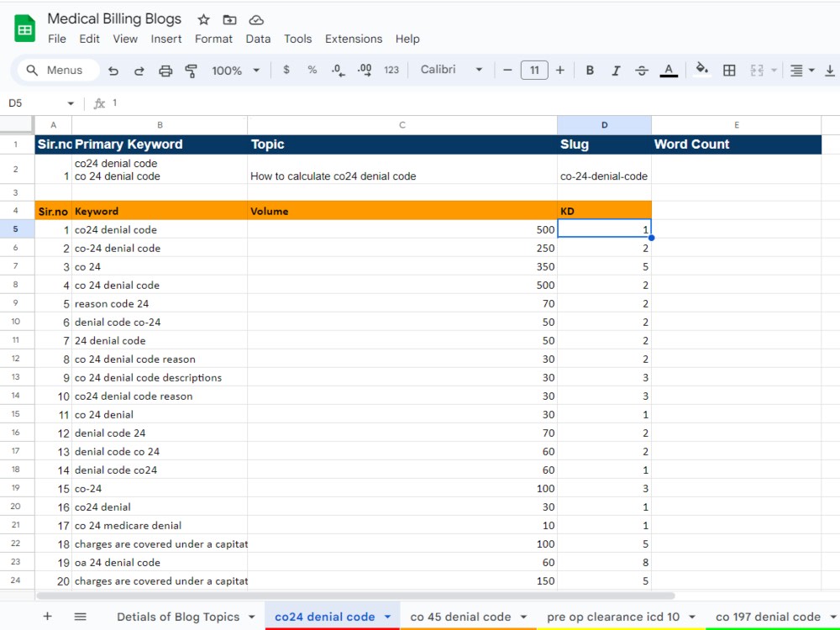Toggle bold formatting

[590, 71]
